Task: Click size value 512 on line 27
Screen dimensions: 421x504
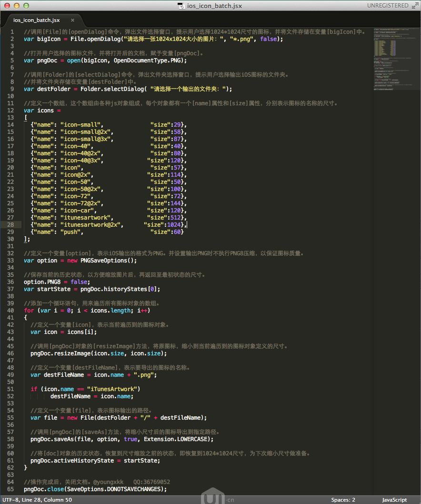Action: pos(175,218)
